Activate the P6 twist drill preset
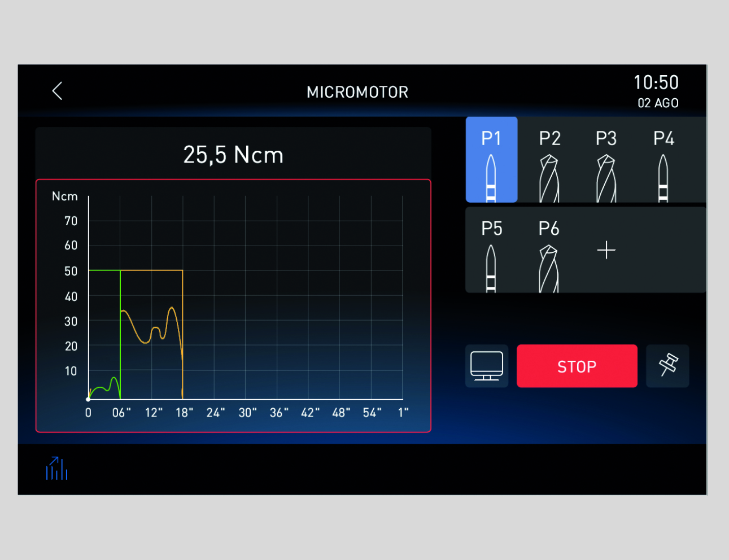The image size is (729, 560). click(x=548, y=250)
